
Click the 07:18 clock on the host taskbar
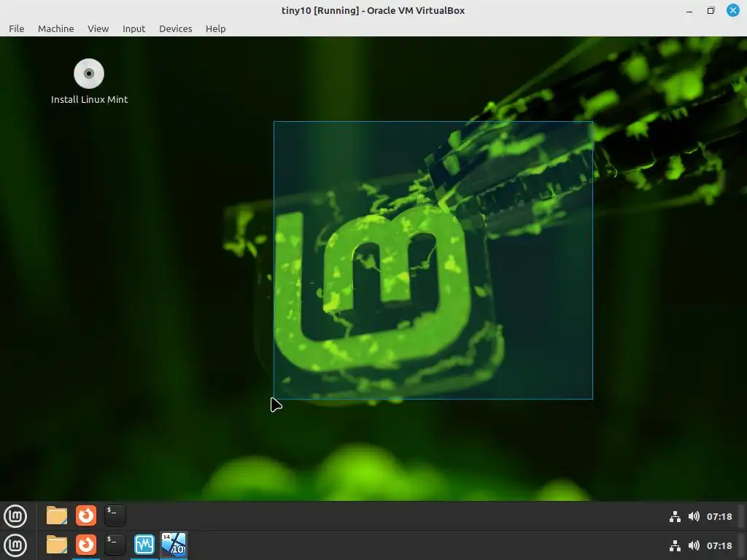pos(719,545)
